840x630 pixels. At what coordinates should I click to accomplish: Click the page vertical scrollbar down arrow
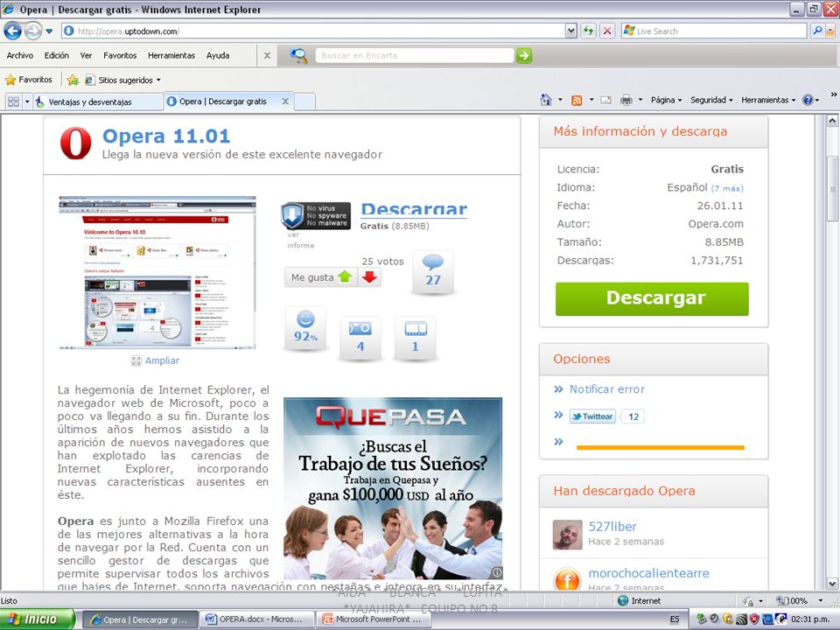coord(832,584)
